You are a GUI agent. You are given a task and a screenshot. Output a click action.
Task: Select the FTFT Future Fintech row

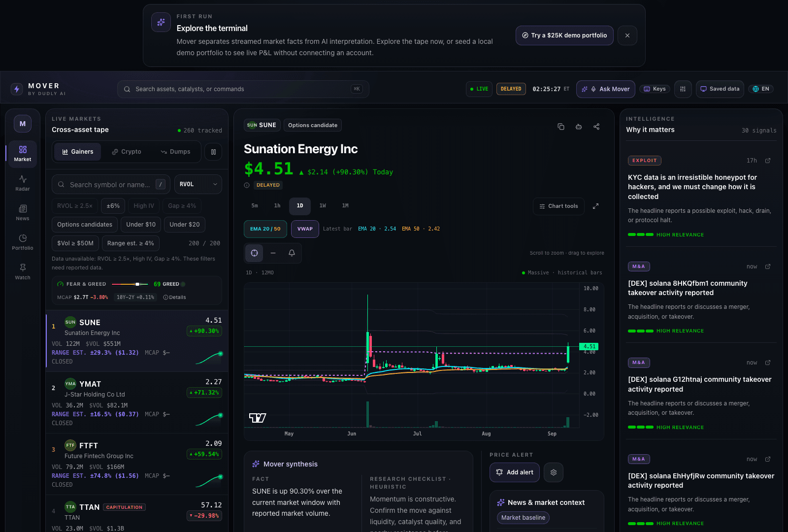(x=137, y=464)
